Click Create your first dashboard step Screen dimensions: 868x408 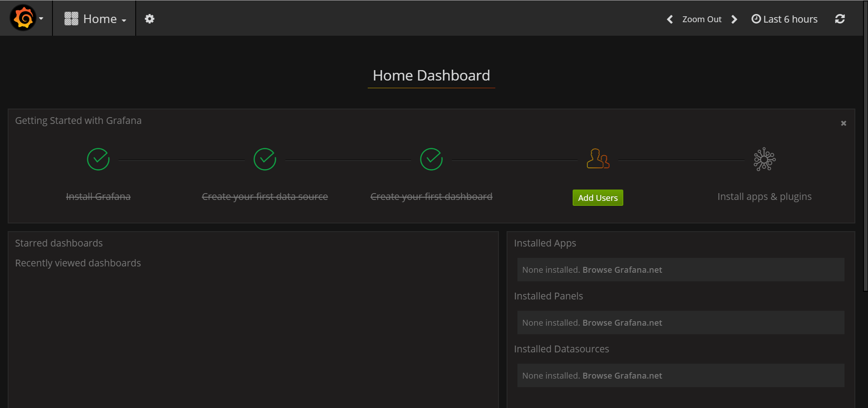pyautogui.click(x=431, y=197)
